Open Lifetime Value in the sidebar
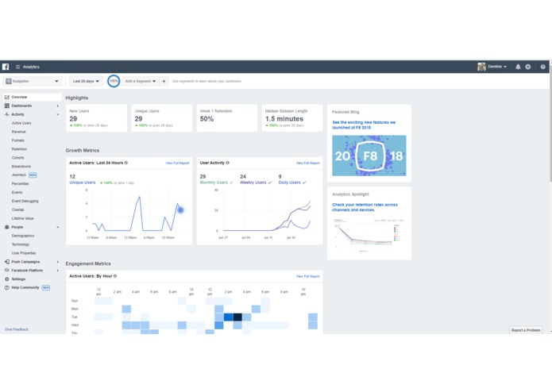 pyautogui.click(x=22, y=218)
